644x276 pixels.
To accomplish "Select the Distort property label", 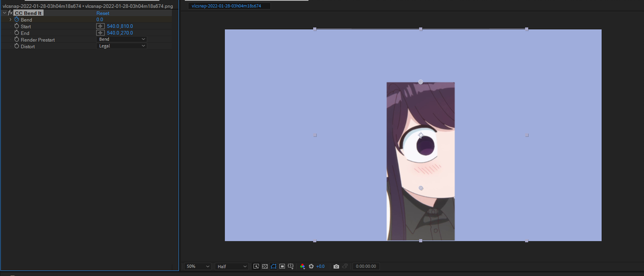I will click(28, 46).
